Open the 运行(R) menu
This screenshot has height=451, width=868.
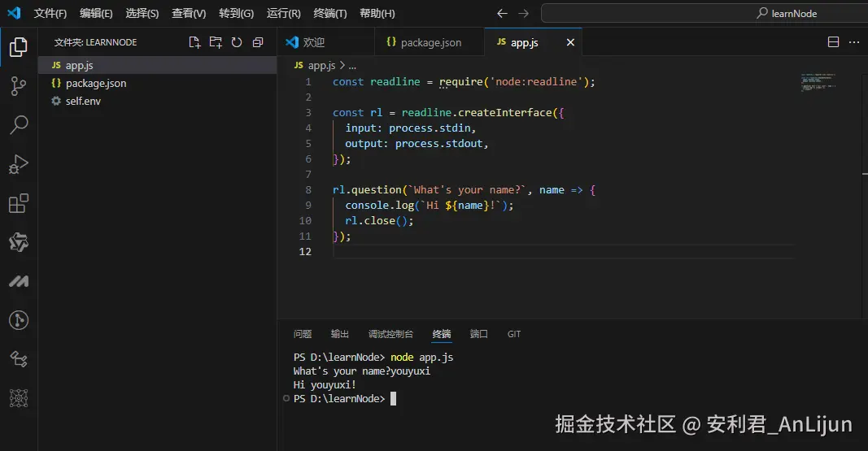tap(283, 13)
